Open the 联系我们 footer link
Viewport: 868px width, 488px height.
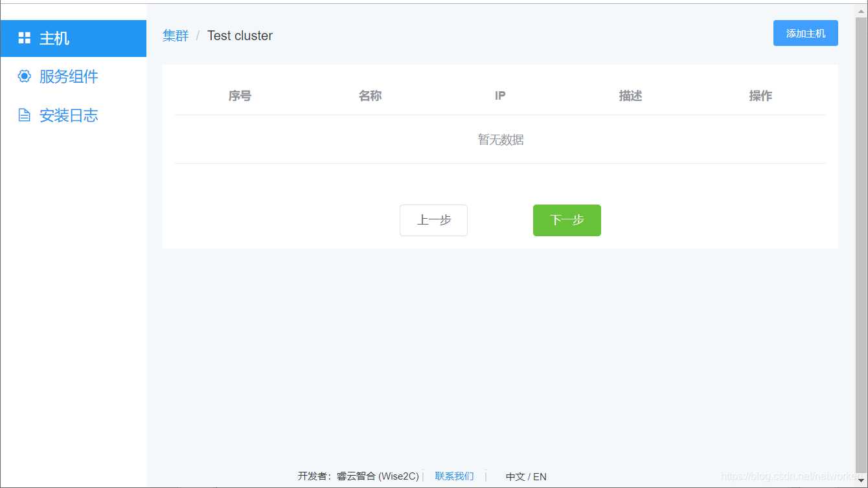(x=454, y=476)
